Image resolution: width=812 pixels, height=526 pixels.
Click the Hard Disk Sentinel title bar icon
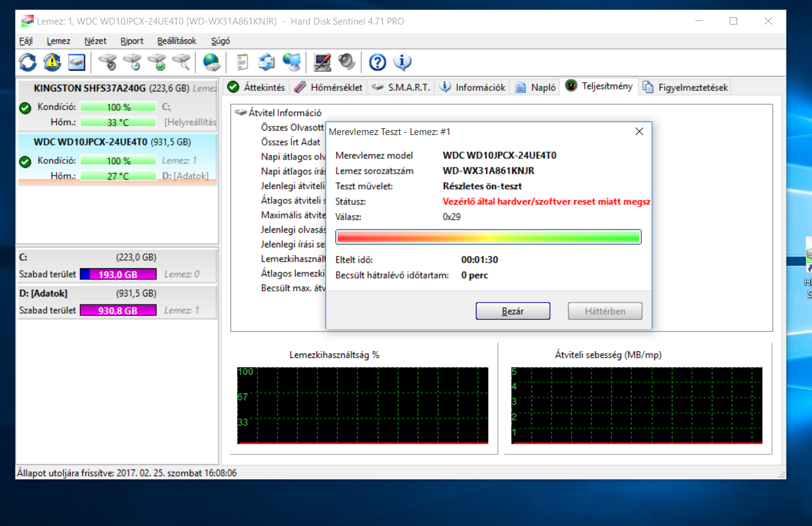28,21
